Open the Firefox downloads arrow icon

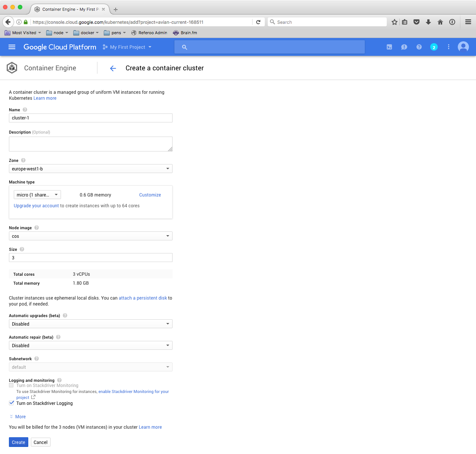point(428,22)
